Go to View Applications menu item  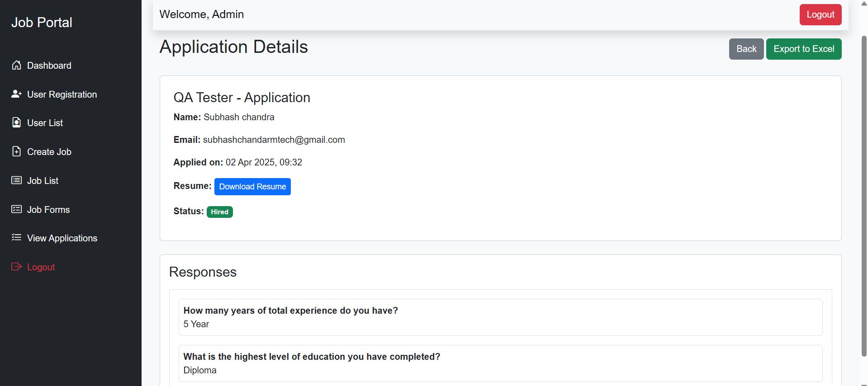coord(62,238)
